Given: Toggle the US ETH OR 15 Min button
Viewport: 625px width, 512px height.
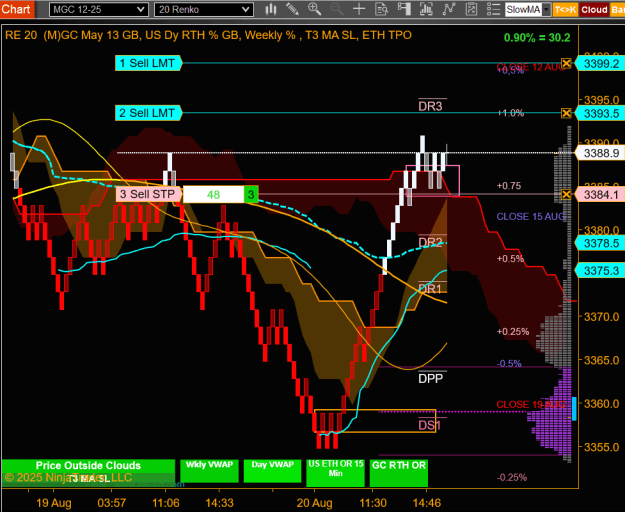Looking at the screenshot, I should pos(336,473).
